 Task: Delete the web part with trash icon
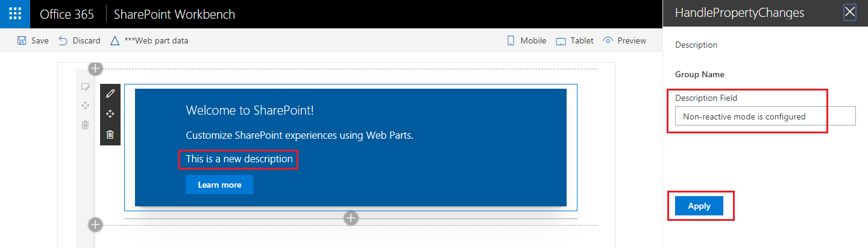click(110, 135)
